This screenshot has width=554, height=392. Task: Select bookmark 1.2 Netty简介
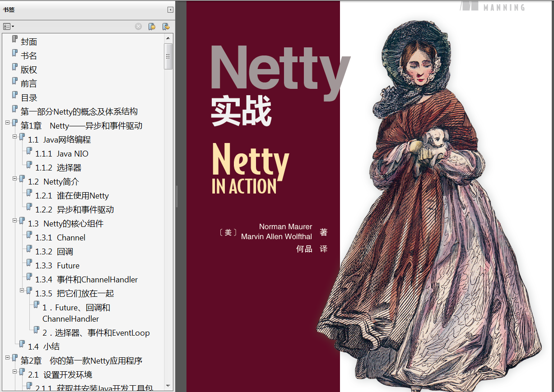[53, 182]
